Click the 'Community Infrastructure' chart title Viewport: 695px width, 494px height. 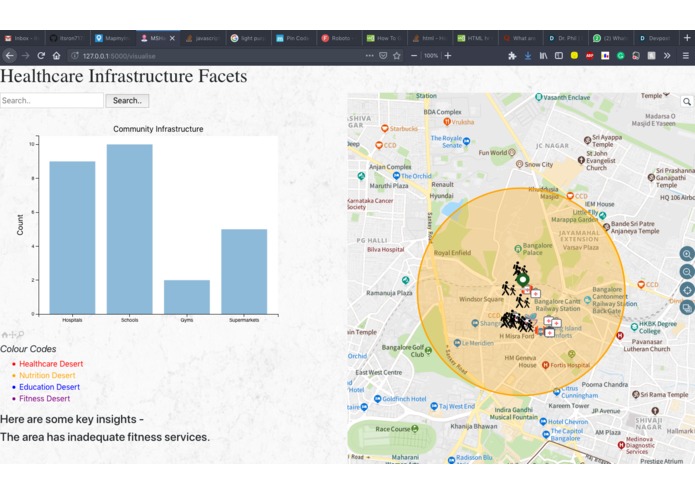158,129
